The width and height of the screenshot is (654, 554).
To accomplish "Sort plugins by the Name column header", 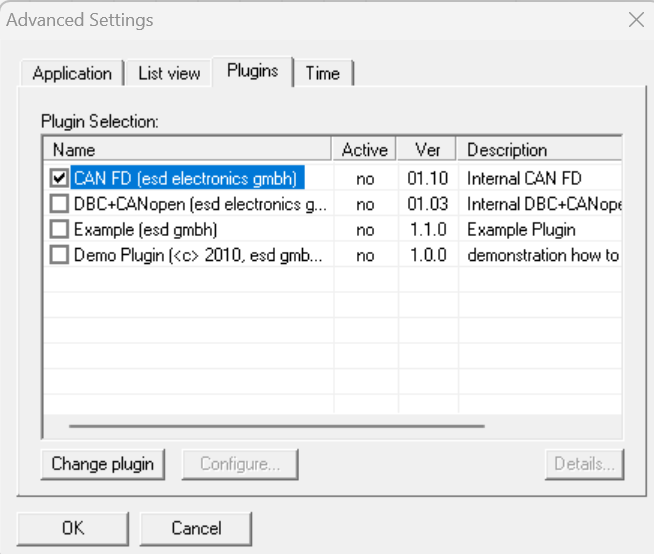I will (188, 150).
